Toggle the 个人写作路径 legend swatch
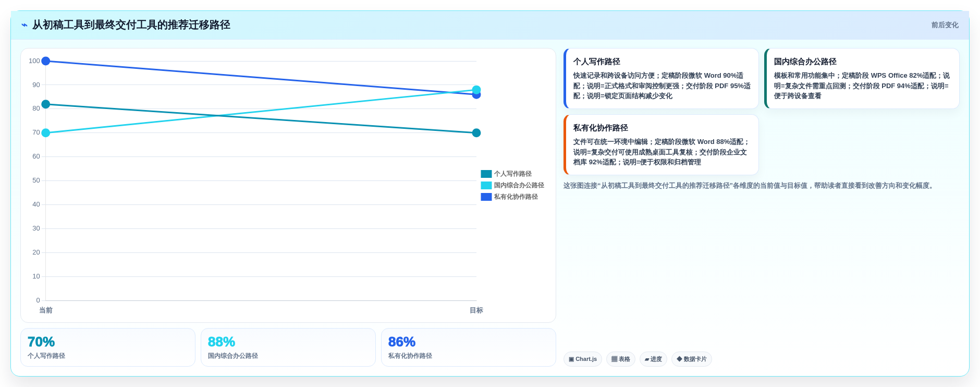The height and width of the screenshot is (387, 980). pyautogui.click(x=486, y=174)
